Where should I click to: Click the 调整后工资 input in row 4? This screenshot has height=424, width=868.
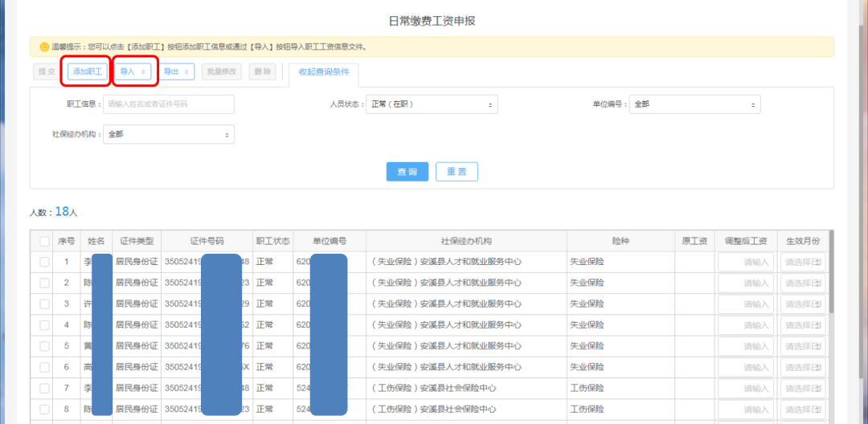point(746,325)
